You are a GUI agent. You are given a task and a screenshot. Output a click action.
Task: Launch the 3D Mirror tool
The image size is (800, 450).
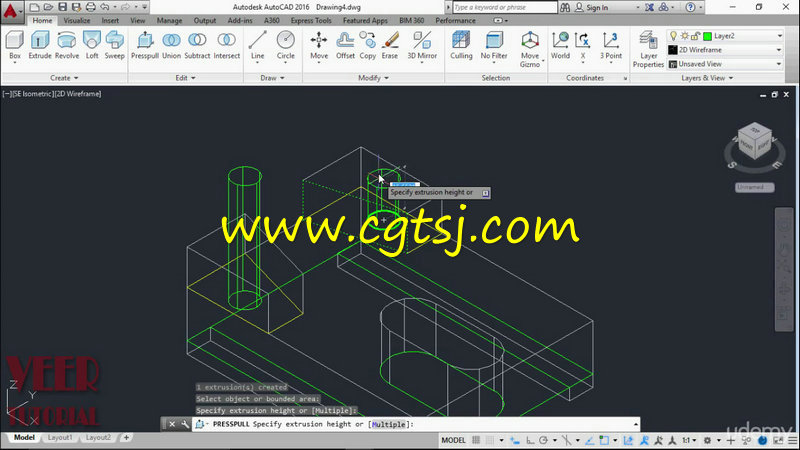[422, 45]
